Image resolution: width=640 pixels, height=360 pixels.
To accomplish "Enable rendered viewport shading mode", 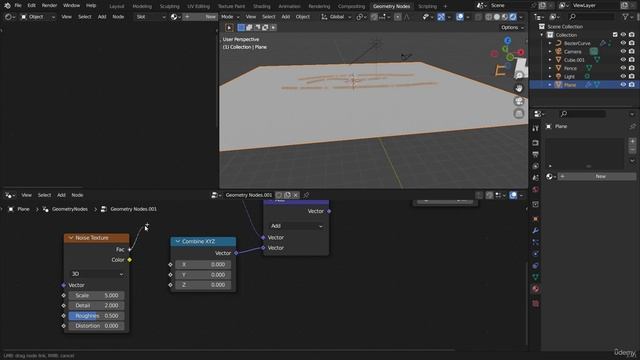I will tap(513, 17).
